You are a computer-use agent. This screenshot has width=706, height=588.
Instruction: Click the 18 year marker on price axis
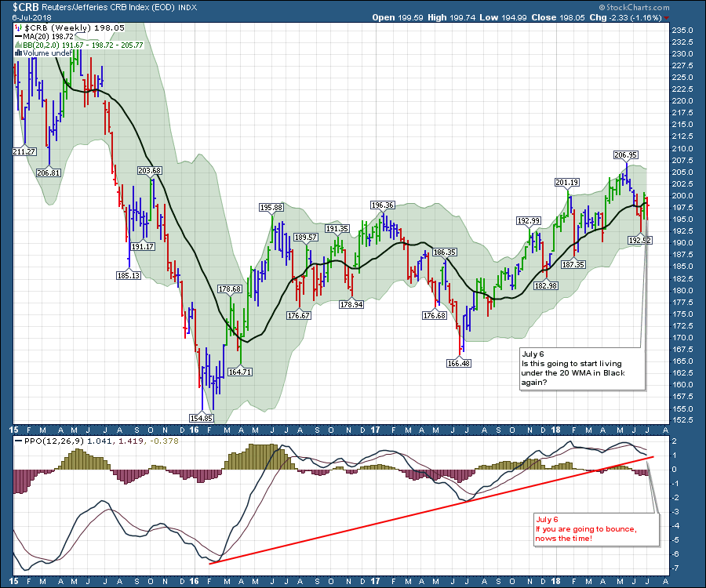[556, 430]
